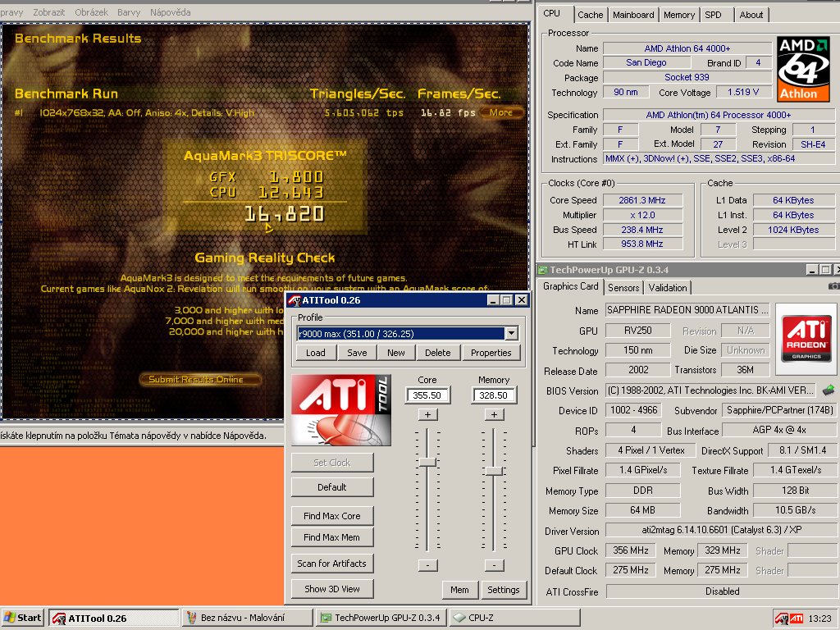The height and width of the screenshot is (630, 840).
Task: Click Show 3D View button
Action: pyautogui.click(x=332, y=589)
